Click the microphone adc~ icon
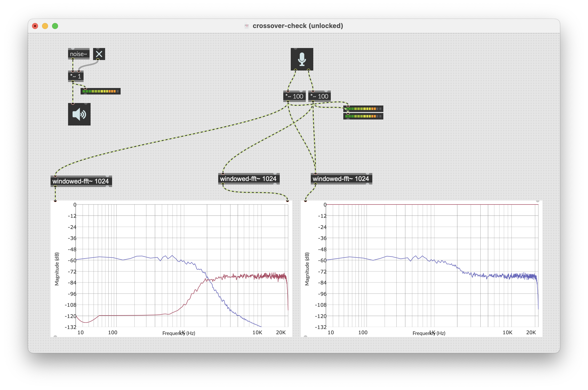Image resolution: width=588 pixels, height=390 pixels. (x=302, y=59)
